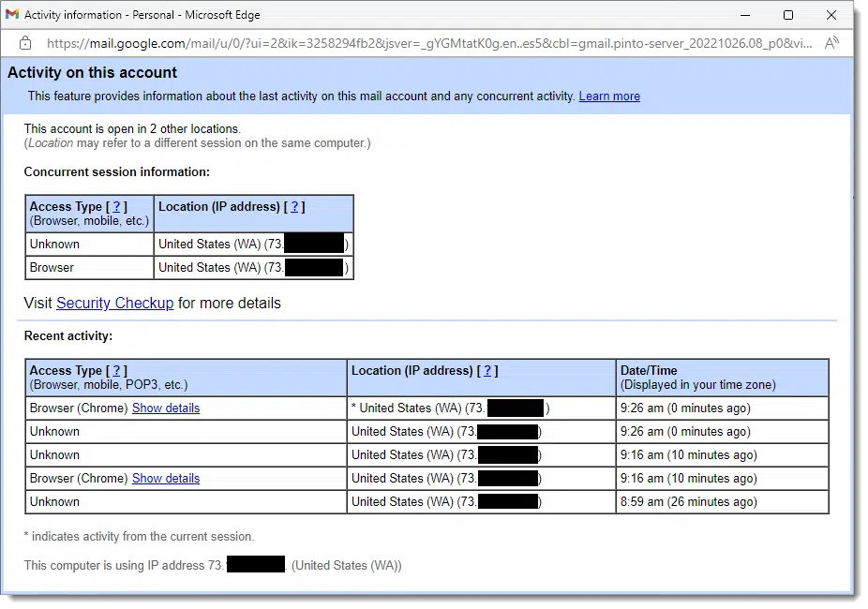Click the lock icon beside the URL

click(25, 43)
